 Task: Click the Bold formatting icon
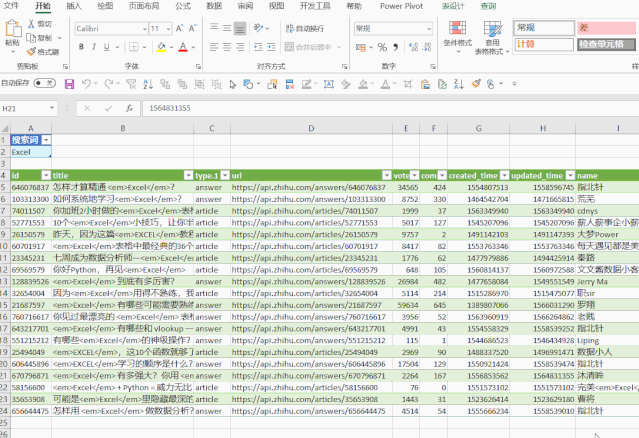pyautogui.click(x=81, y=47)
